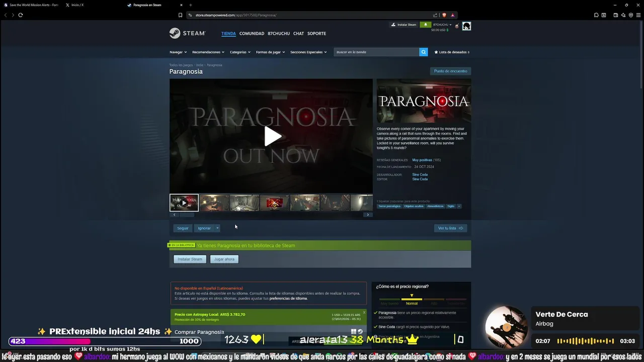Viewport: 644px width, 362px height.
Task: Open the green notifications bell
Action: pyautogui.click(x=425, y=25)
